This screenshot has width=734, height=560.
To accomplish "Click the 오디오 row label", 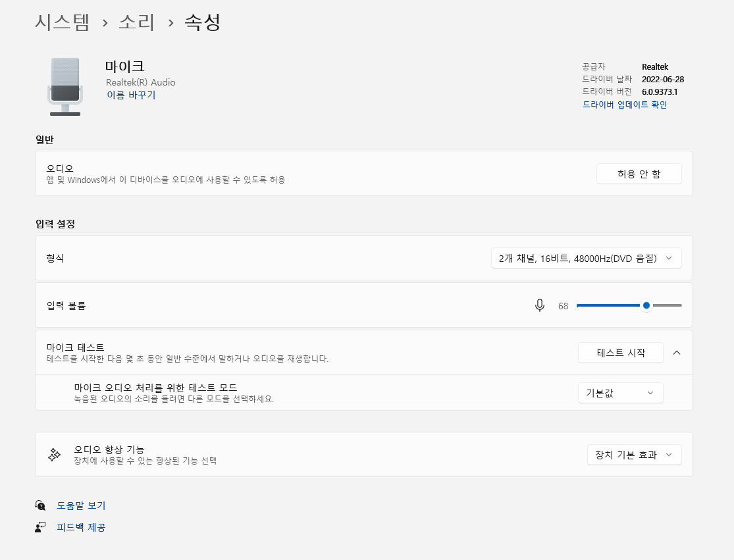I will tap(60, 168).
